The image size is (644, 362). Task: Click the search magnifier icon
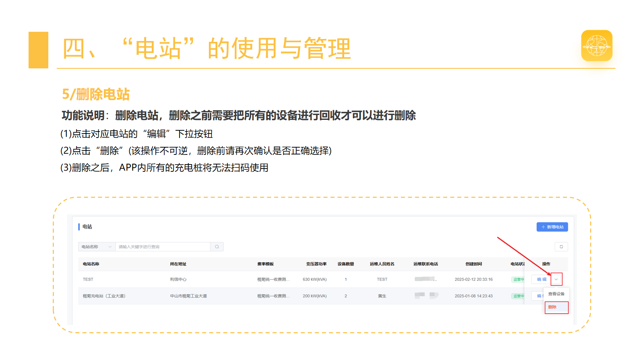217,247
